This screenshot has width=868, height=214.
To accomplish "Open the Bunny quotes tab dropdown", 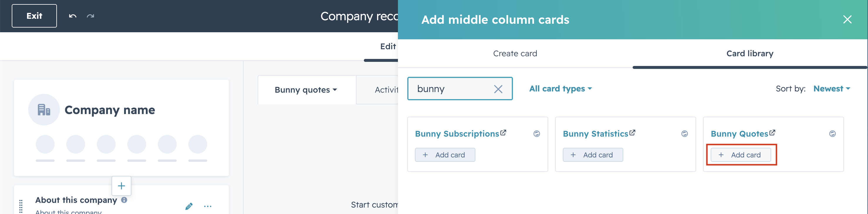I will (306, 90).
